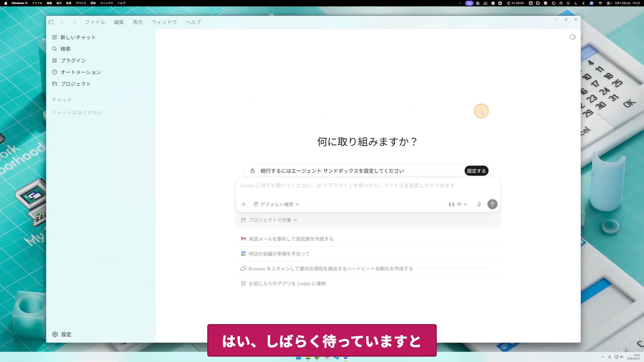Click the 01:28:50 timer in menu bar
The width and height of the screenshot is (644, 362).
tap(516, 3)
